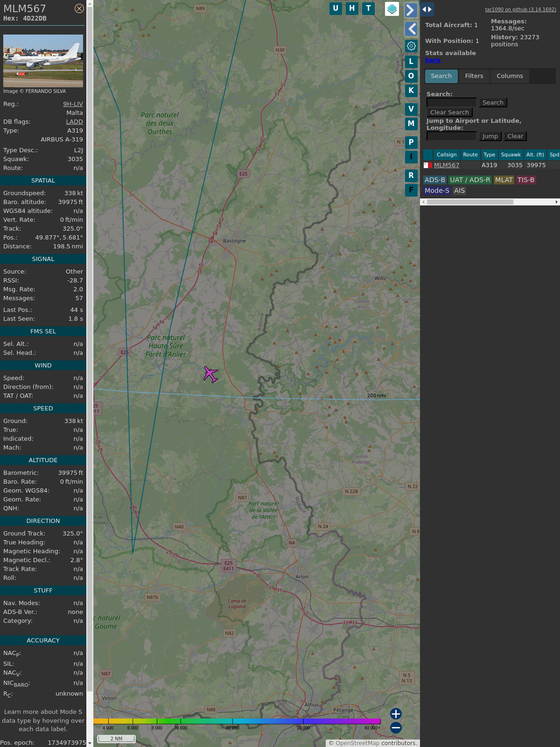Sort table by Squawk column

pos(511,155)
